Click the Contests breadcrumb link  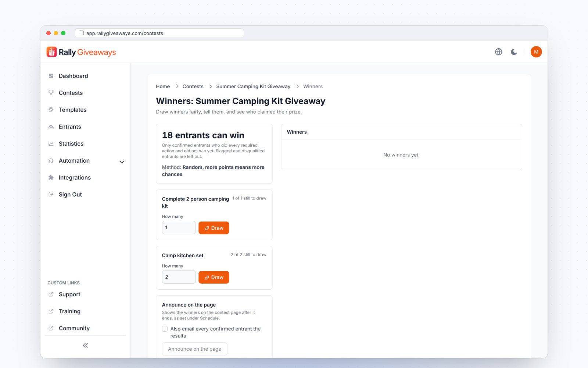(193, 86)
